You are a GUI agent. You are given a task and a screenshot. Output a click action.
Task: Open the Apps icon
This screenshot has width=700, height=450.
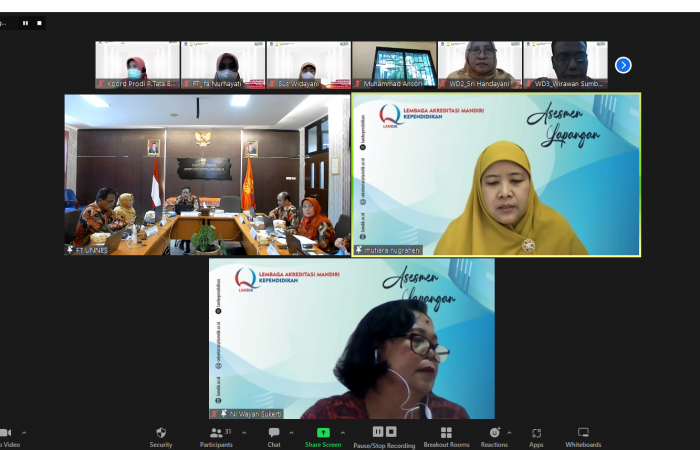click(536, 432)
